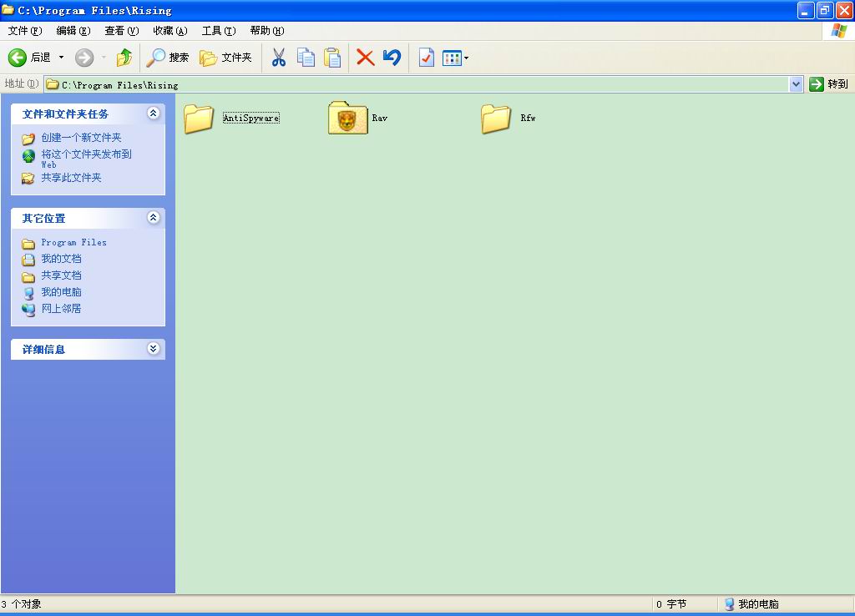Viewport: 855px width, 616px height.
Task: Click the share icon beside 共享此文件夹
Action: click(28, 179)
